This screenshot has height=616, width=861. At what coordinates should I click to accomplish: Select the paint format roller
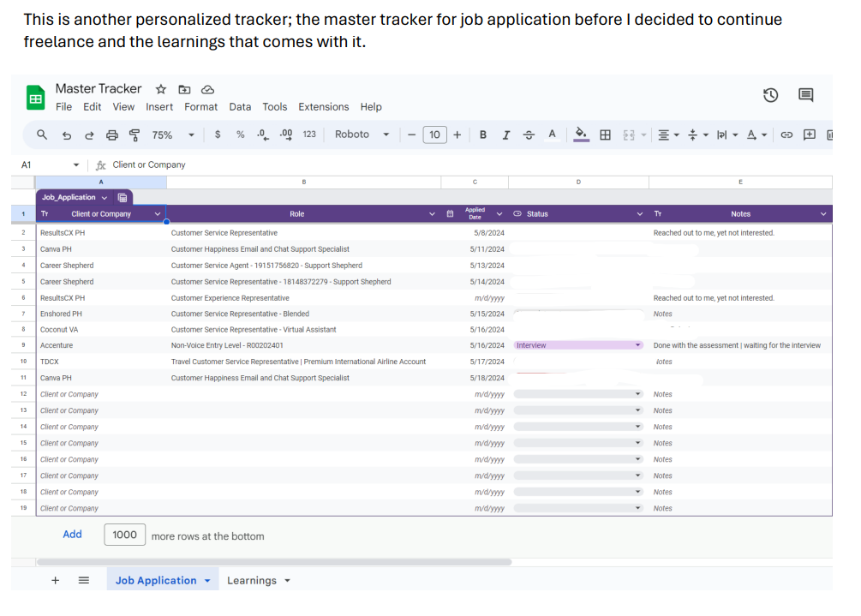135,135
